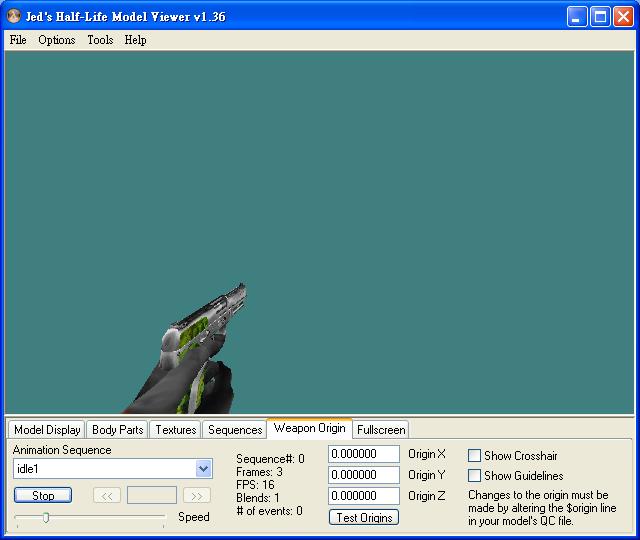The width and height of the screenshot is (640, 540).
Task: Switch to the Model Display tab
Action: click(47, 430)
